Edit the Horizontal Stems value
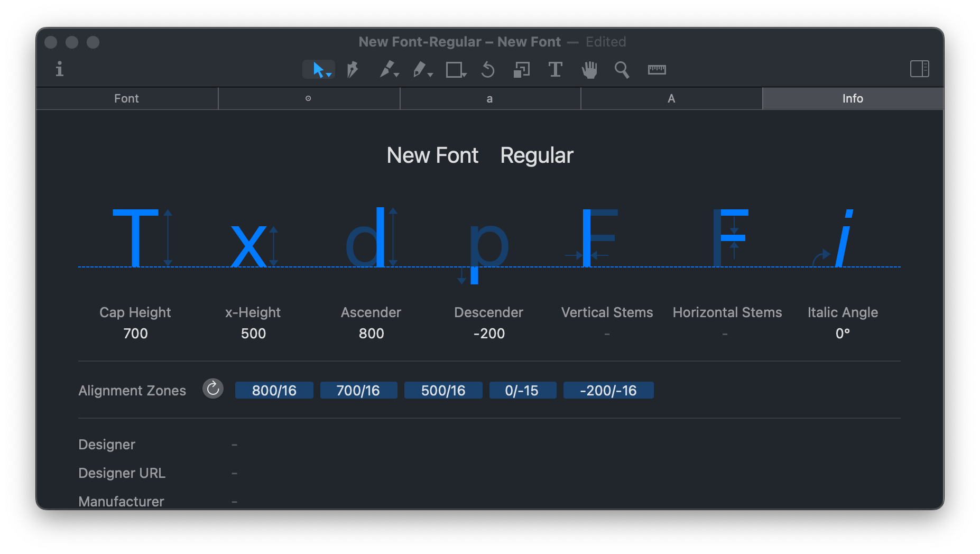 725,334
